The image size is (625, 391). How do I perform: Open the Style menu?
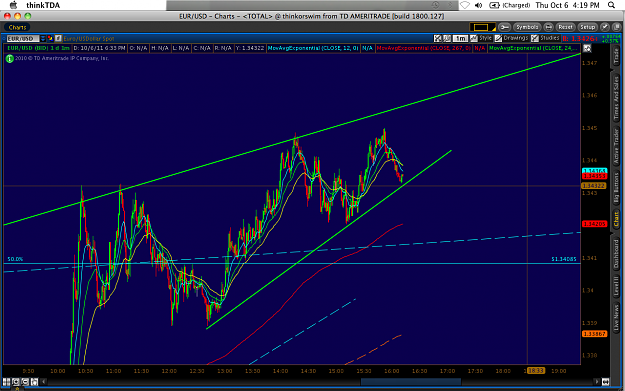point(481,38)
